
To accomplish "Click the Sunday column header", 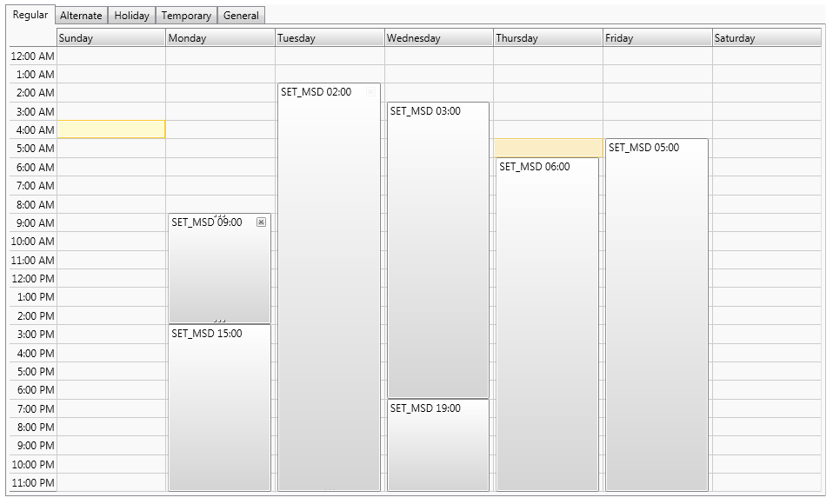I will [110, 38].
